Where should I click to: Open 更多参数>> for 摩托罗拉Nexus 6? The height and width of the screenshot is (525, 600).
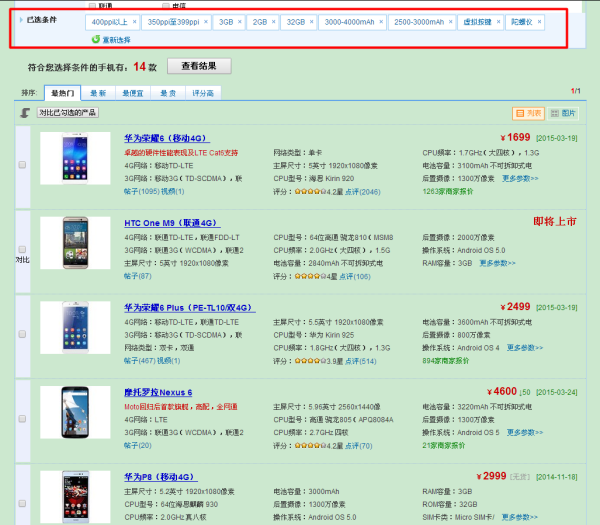click(x=525, y=432)
